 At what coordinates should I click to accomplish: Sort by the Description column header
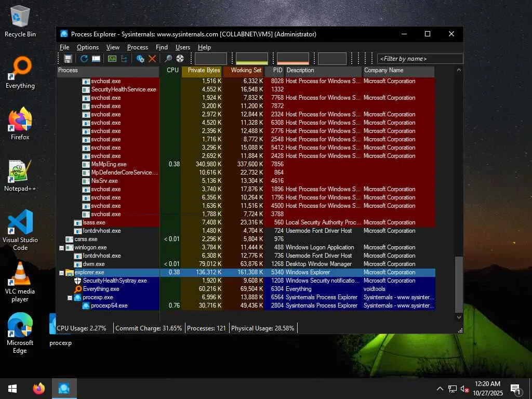click(323, 71)
